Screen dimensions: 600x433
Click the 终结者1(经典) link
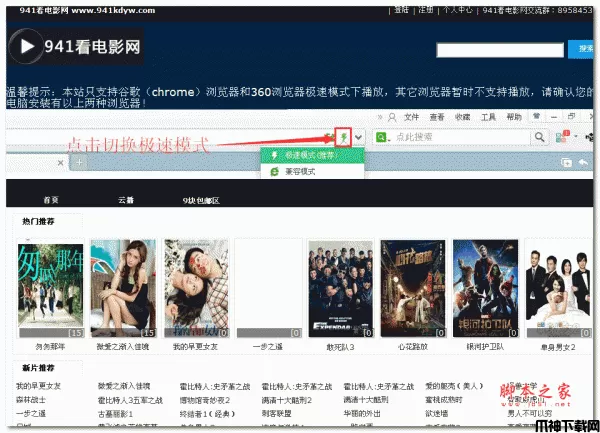point(207,414)
